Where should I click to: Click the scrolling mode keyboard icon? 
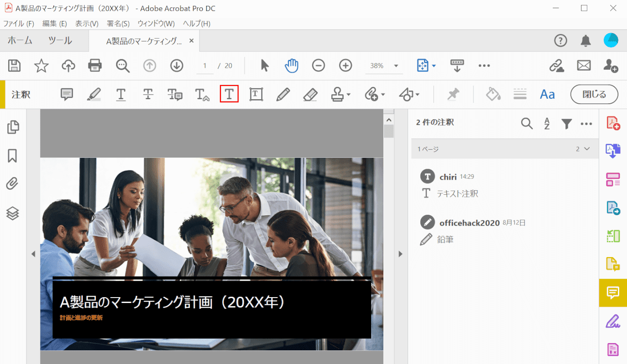click(457, 66)
